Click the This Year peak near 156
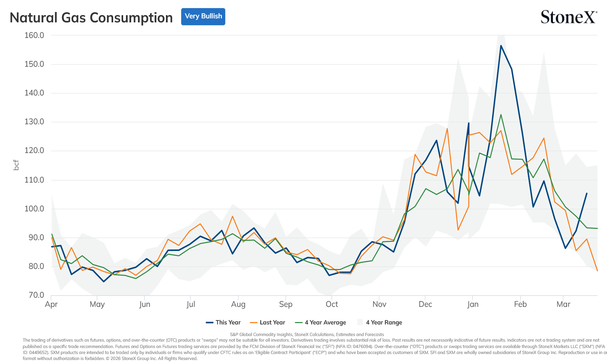 coord(501,46)
